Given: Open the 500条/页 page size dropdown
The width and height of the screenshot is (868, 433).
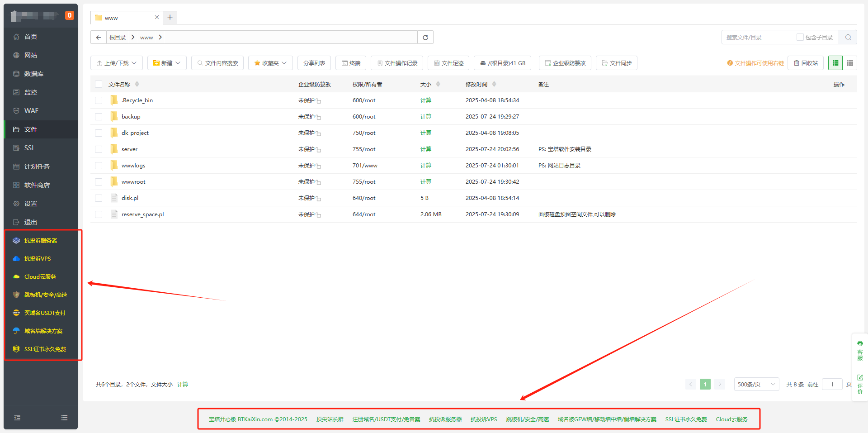Looking at the screenshot, I should point(756,384).
